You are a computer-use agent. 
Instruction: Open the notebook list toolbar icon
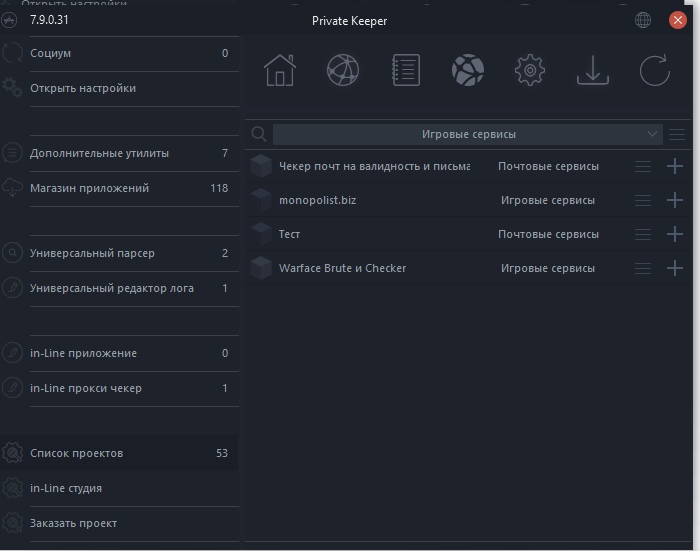(x=406, y=70)
